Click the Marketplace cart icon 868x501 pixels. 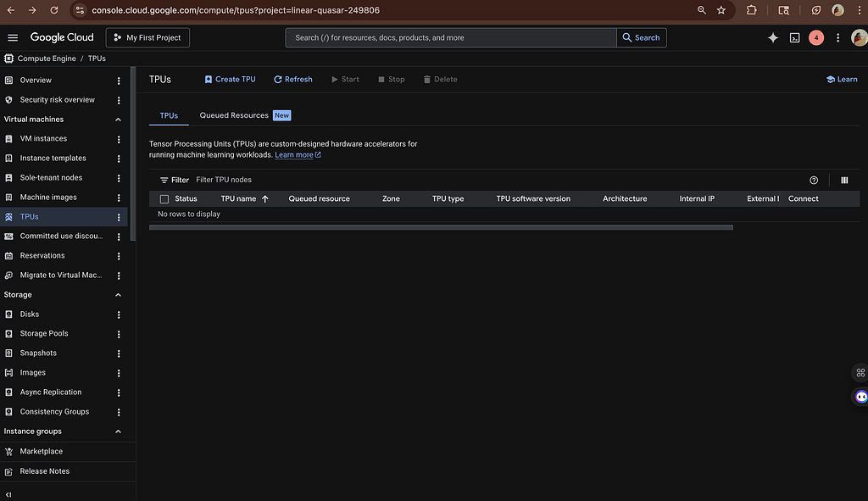(x=8, y=452)
